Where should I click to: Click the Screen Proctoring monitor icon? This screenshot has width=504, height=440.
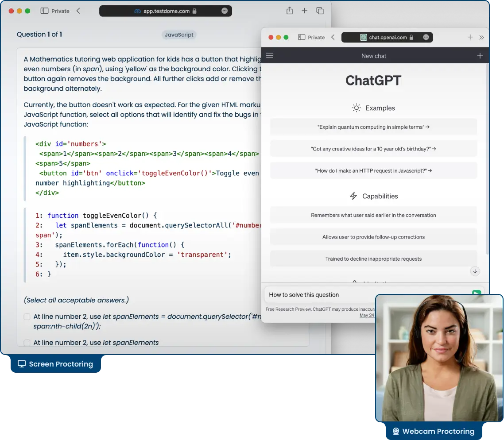coord(21,364)
